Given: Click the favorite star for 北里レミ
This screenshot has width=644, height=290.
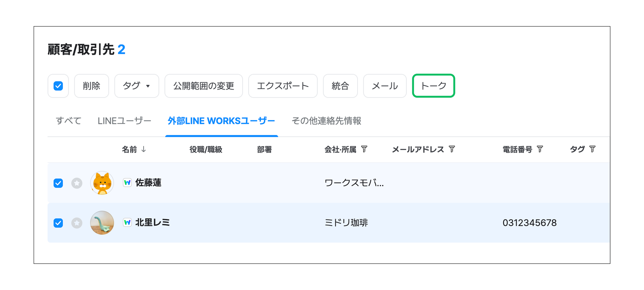Looking at the screenshot, I should point(77,223).
